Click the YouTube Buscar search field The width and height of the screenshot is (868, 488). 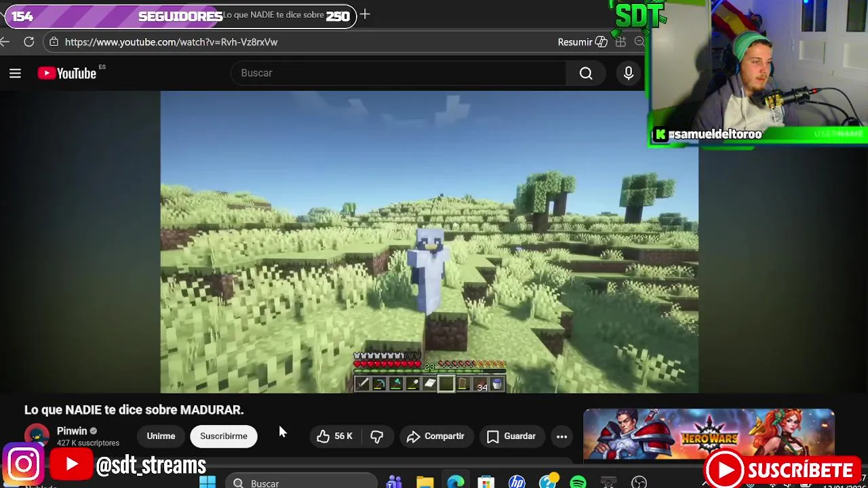pyautogui.click(x=399, y=73)
